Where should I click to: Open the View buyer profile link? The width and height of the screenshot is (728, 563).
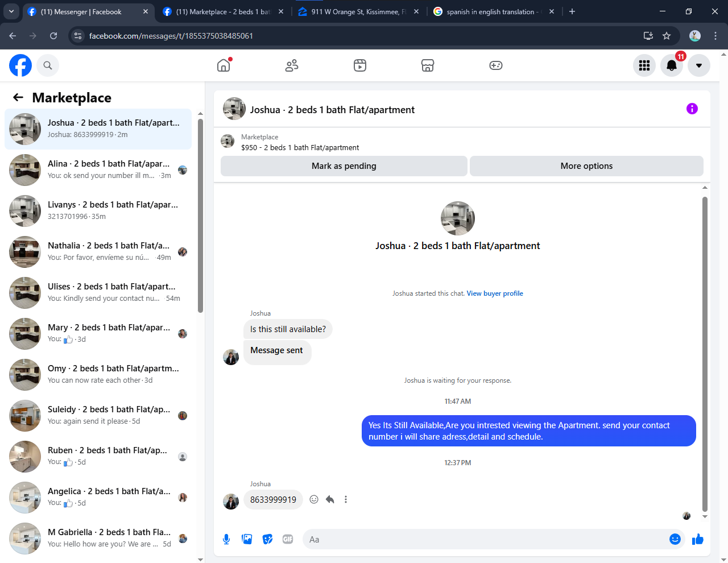tap(495, 293)
